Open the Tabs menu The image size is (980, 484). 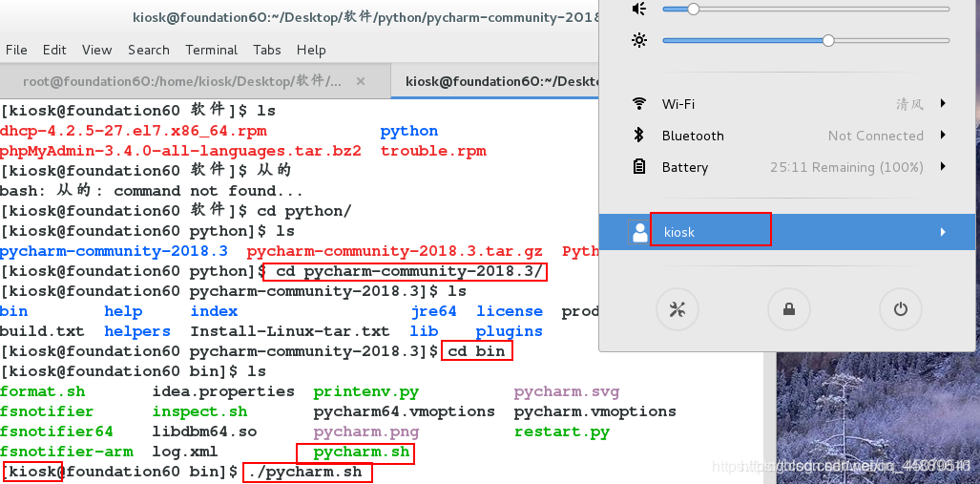[x=267, y=50]
